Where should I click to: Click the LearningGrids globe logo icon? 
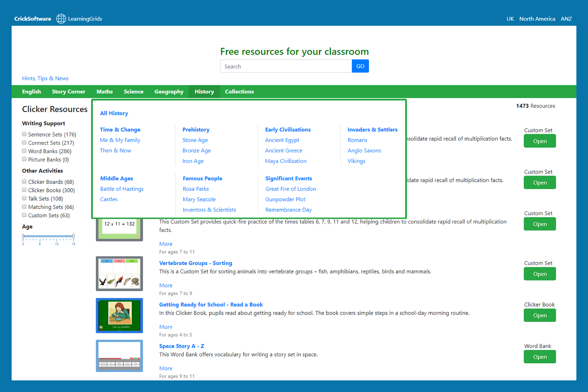coord(61,19)
